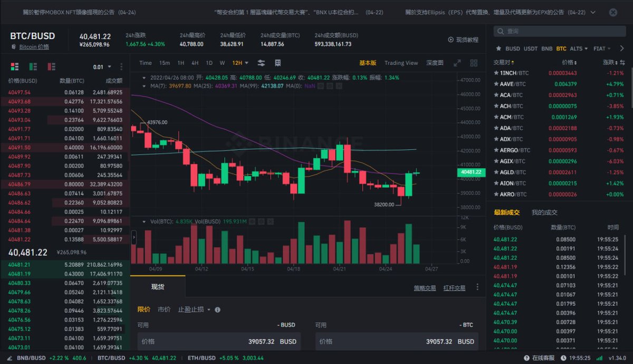Dismiss the announcement banner

(612, 12)
